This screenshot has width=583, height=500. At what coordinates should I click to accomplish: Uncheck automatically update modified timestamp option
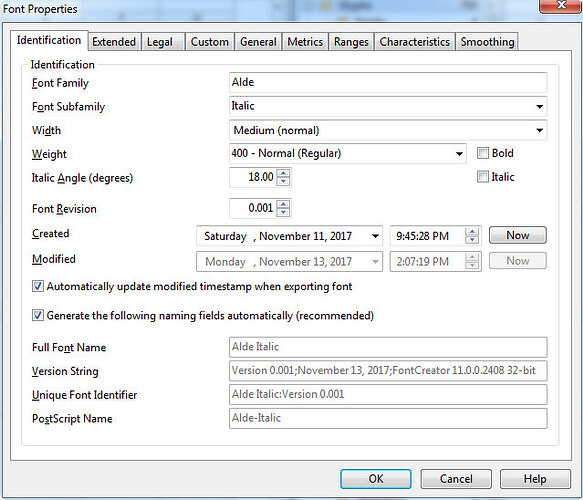(x=38, y=286)
